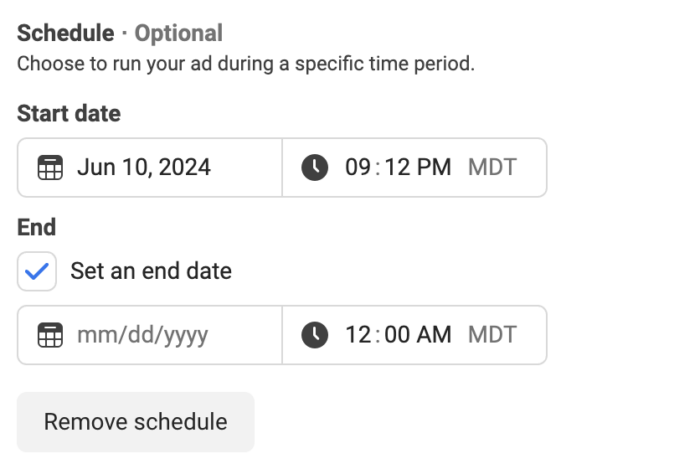
Task: Click the Remove schedule button
Action: (x=136, y=422)
